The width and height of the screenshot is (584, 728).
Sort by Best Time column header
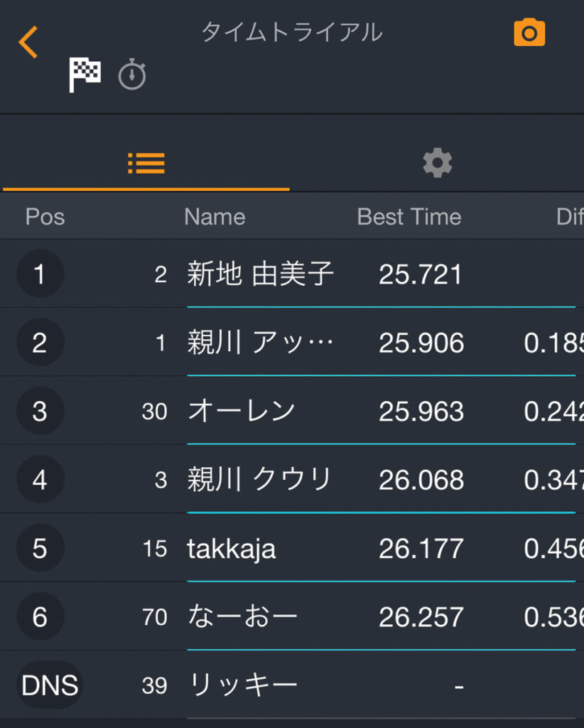point(409,217)
